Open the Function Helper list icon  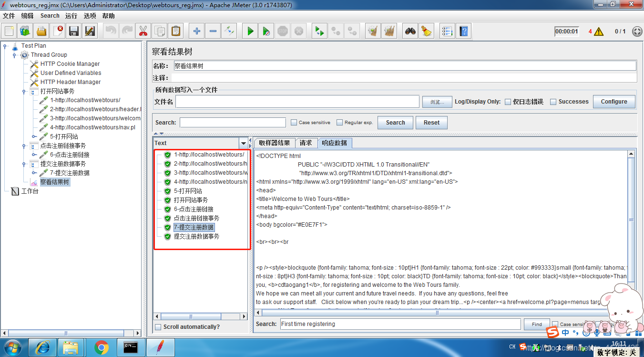click(x=447, y=31)
